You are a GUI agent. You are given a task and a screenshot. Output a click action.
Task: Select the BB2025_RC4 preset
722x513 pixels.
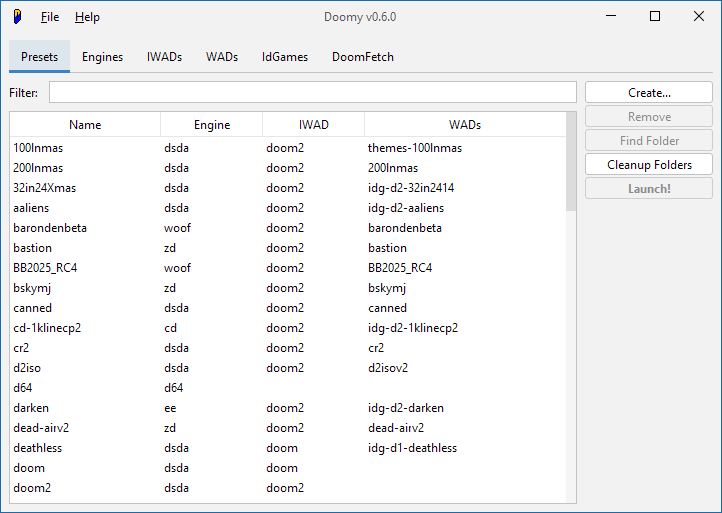click(46, 268)
